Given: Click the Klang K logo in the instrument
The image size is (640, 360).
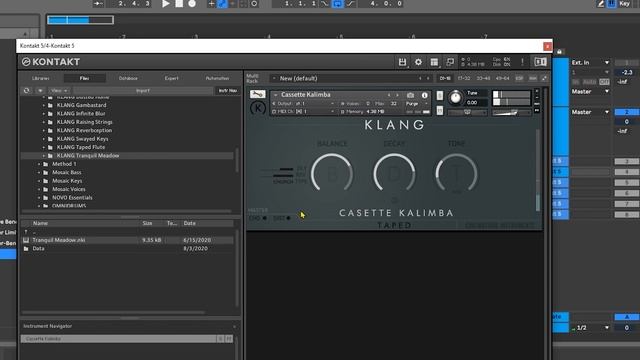Looking at the screenshot, I should [x=258, y=109].
